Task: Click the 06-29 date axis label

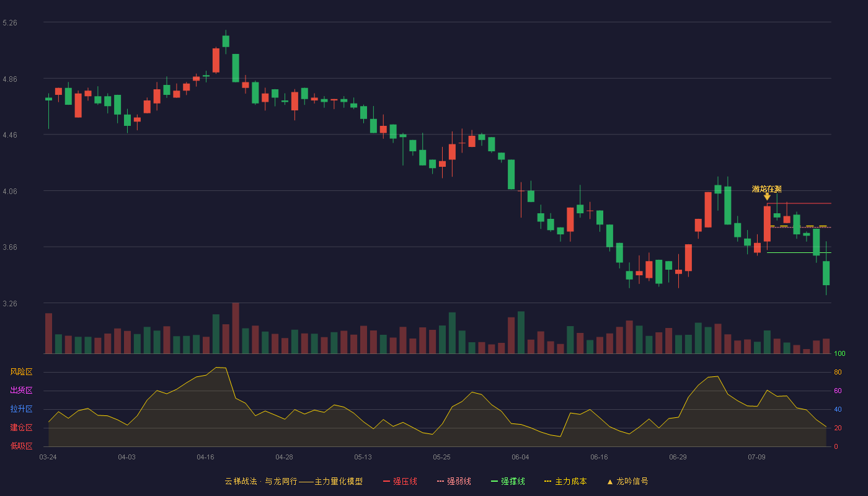Action: click(x=678, y=457)
